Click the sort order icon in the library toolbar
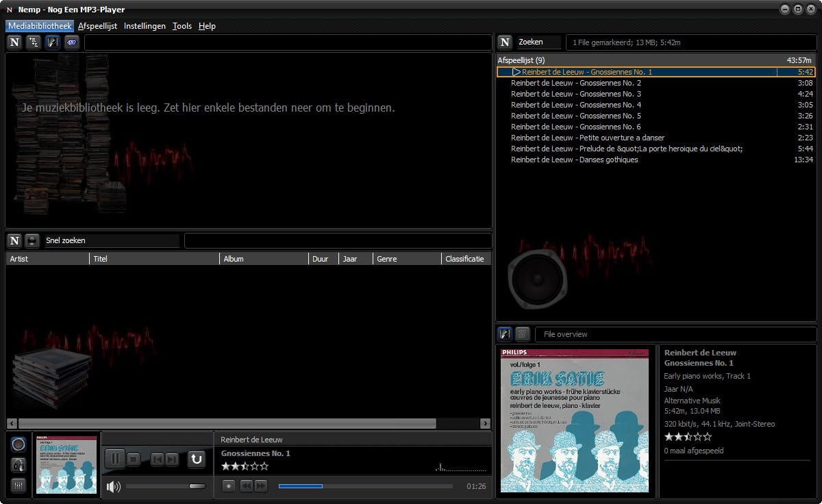The image size is (822, 504). (32, 42)
